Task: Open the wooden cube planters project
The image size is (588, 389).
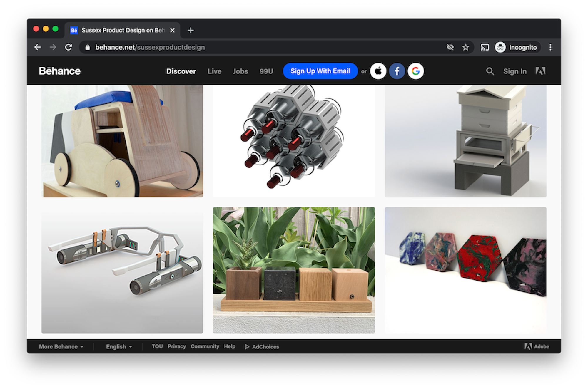Action: 294,270
